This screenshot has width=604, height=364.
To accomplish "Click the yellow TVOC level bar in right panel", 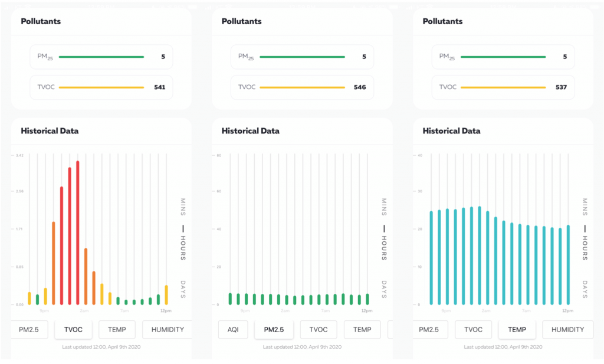I will (503, 87).
